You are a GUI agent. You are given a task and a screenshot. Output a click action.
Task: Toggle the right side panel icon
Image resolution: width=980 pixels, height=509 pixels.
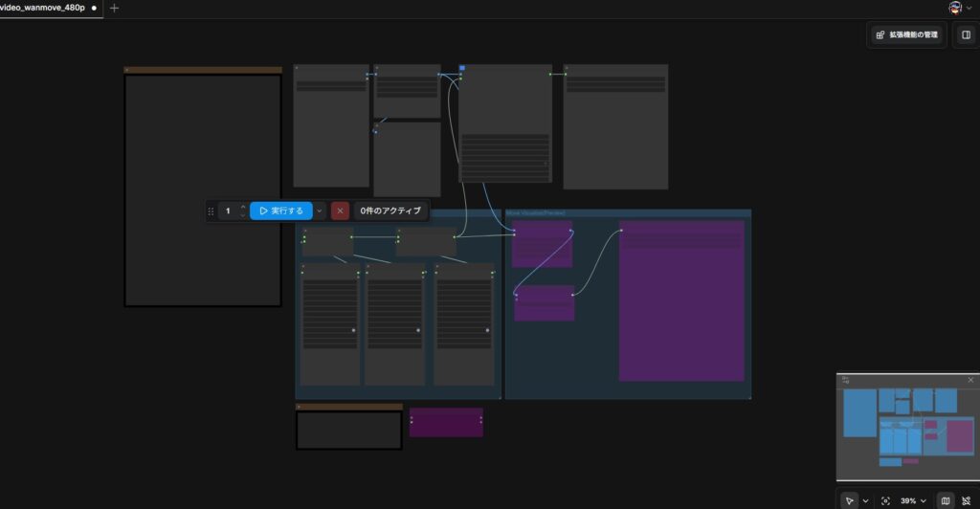tap(965, 34)
